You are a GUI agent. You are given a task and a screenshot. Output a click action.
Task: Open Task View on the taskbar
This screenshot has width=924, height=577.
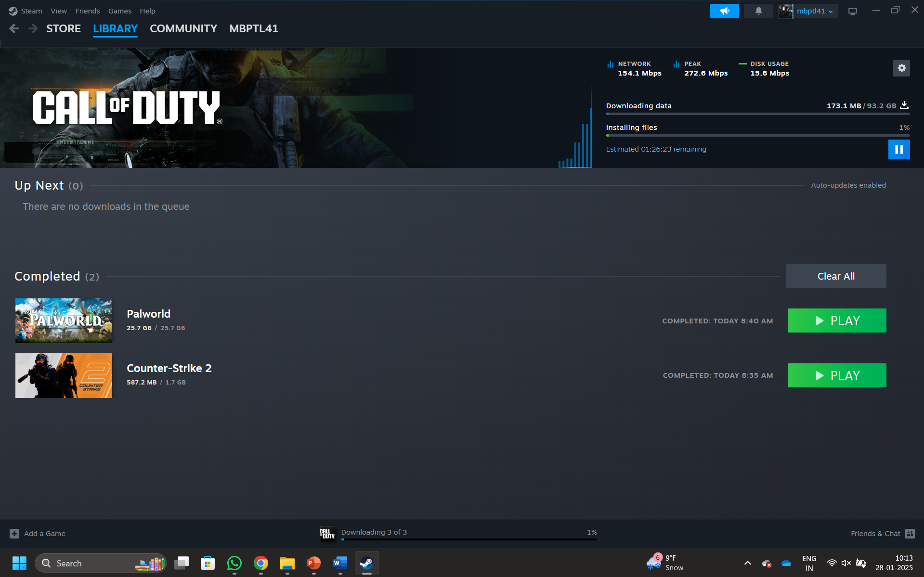pos(182,563)
